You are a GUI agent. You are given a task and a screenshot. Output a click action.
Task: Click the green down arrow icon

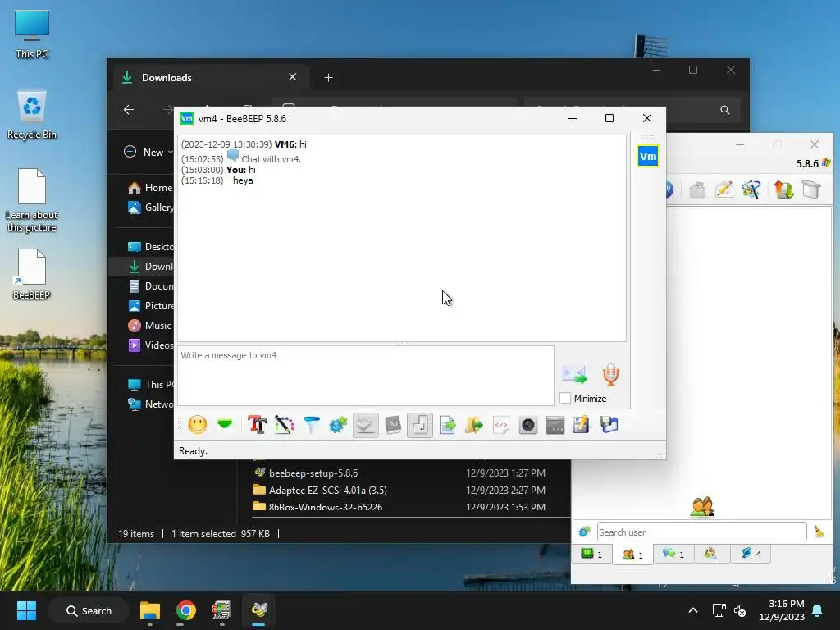(225, 425)
